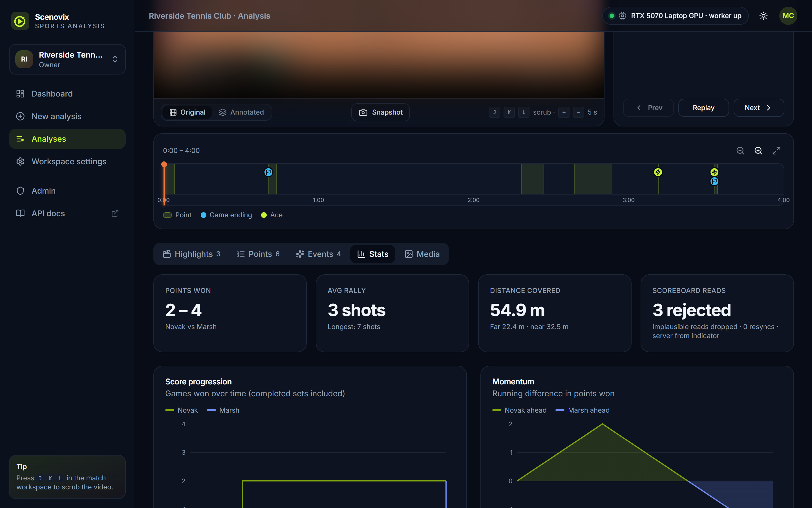Viewport: 812px width, 508px height.
Task: Go to Analyses in sidebar
Action: pyautogui.click(x=67, y=139)
